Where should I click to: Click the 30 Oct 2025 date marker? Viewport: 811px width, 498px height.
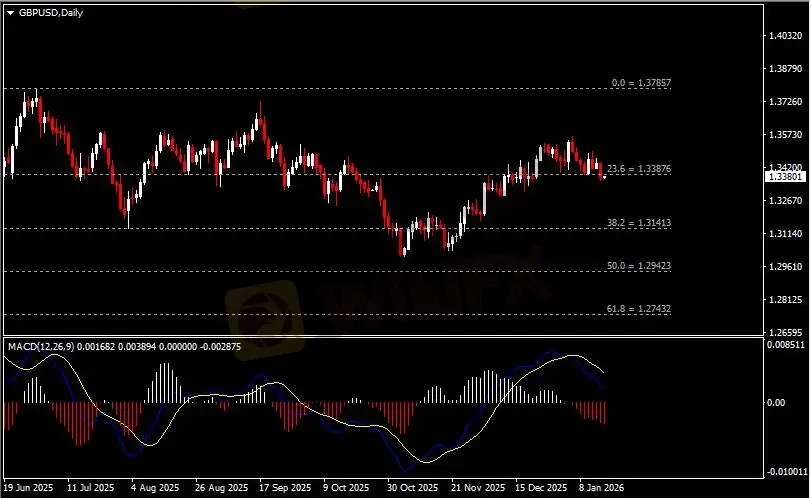pyautogui.click(x=410, y=489)
